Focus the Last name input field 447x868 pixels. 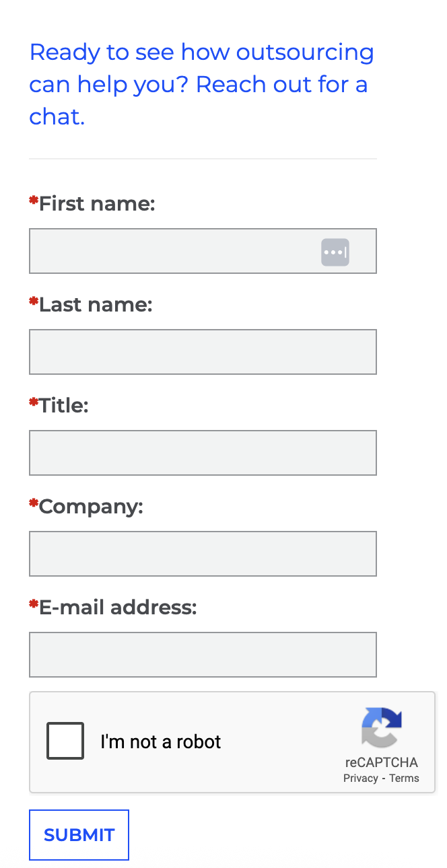203,352
